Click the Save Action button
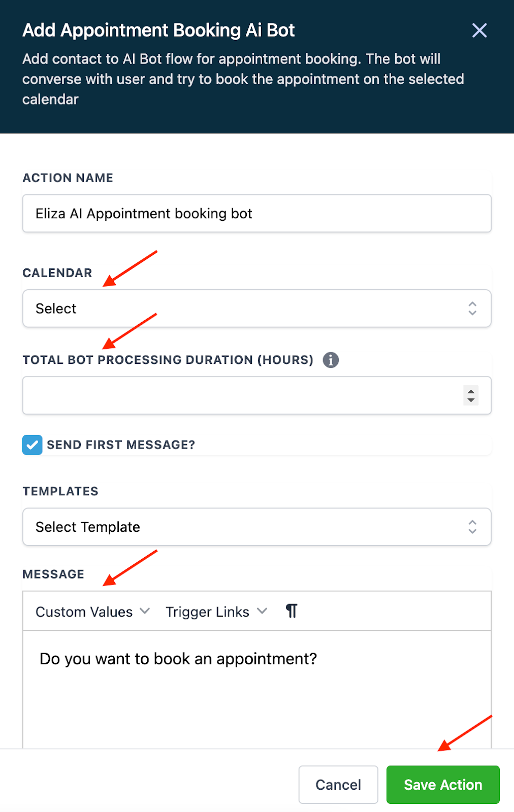 coord(443,785)
